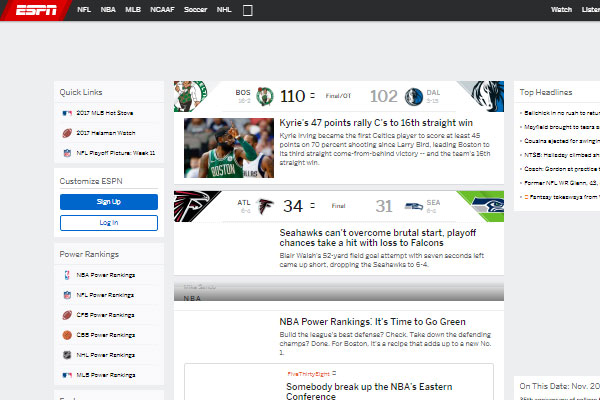Viewport: 600px width, 400px height.
Task: Click the Log In button
Action: coord(109,223)
